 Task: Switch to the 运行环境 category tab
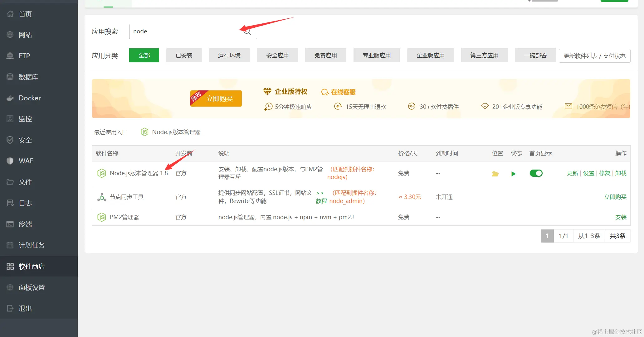229,55
